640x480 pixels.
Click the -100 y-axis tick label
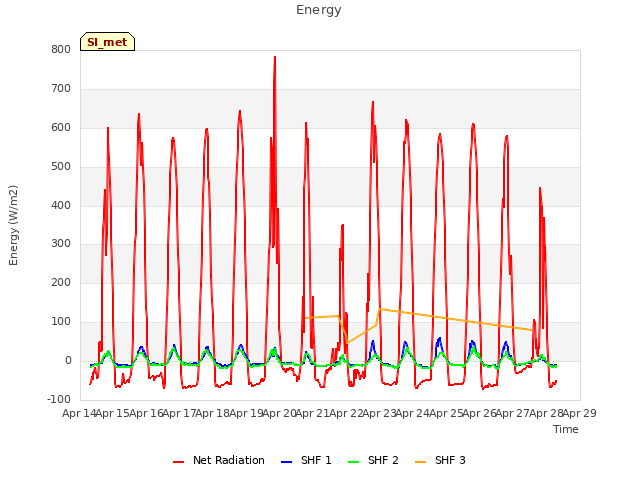(59, 399)
